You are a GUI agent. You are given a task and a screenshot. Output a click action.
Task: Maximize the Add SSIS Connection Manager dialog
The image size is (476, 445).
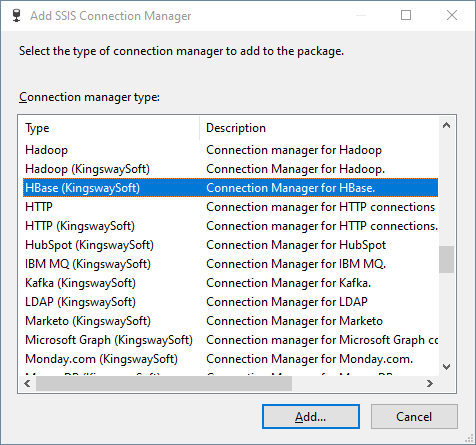point(406,15)
